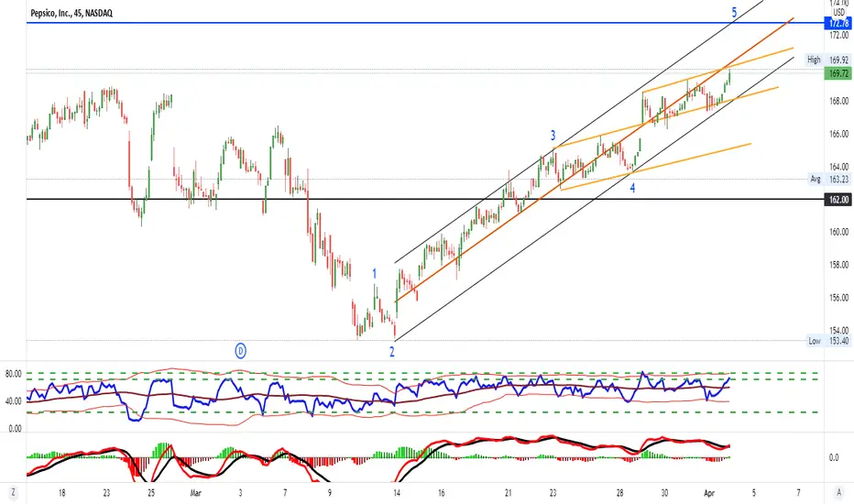
Task: Select Elliott wave label 4
Action: (632, 188)
